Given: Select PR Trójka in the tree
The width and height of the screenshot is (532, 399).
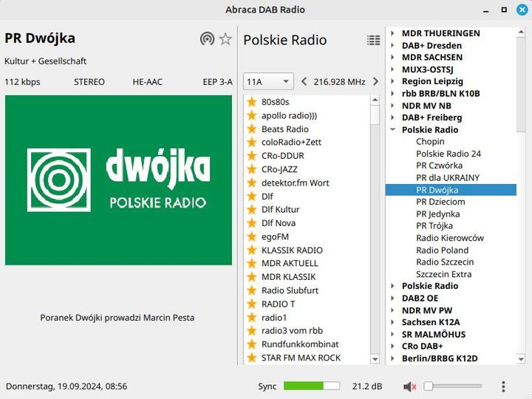Looking at the screenshot, I should point(434,226).
